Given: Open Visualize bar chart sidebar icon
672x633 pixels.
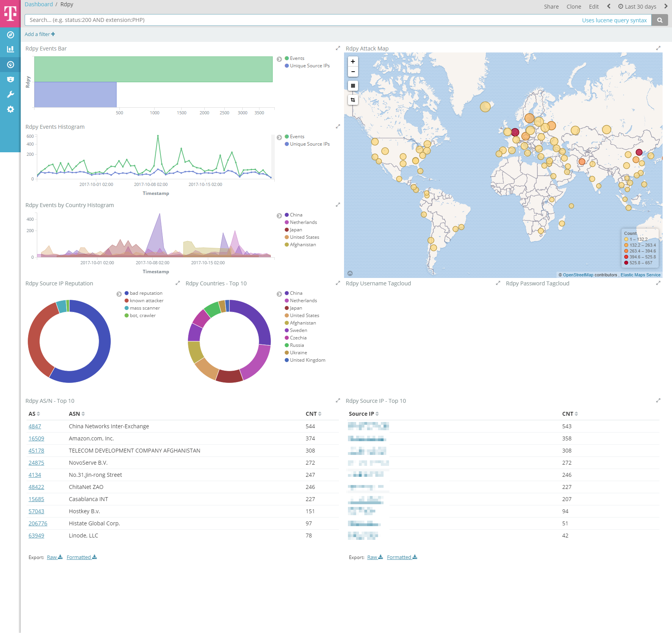Looking at the screenshot, I should (11, 49).
